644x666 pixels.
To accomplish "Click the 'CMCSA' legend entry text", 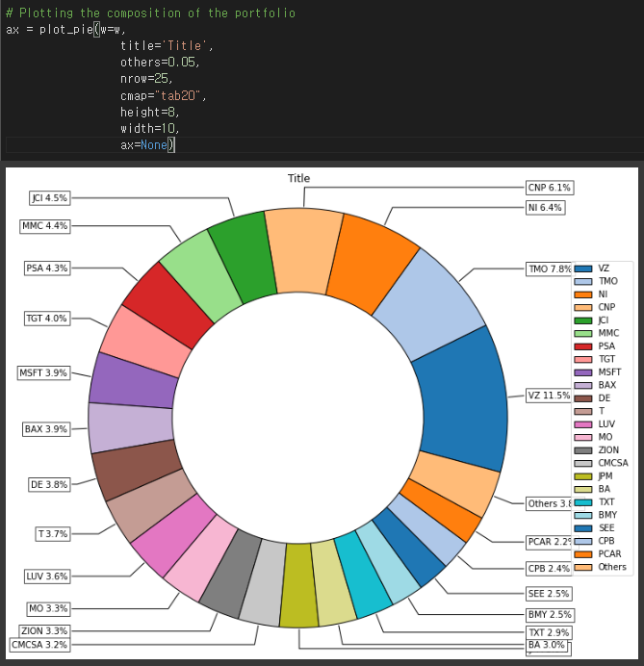I will [x=613, y=463].
